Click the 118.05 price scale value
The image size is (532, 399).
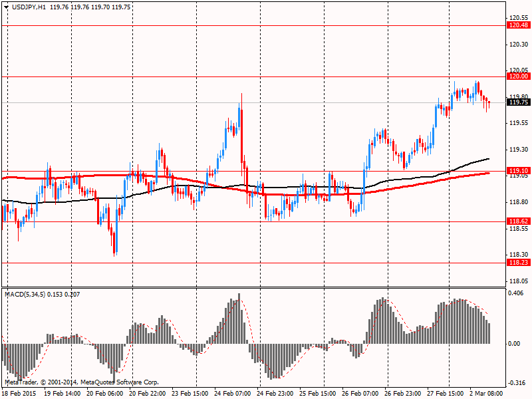coord(519,281)
